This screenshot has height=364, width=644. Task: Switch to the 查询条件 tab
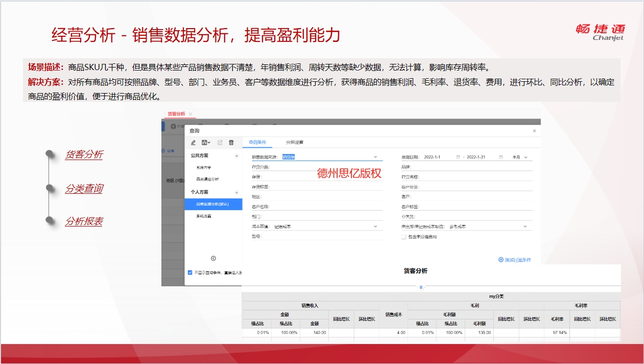coord(257,142)
